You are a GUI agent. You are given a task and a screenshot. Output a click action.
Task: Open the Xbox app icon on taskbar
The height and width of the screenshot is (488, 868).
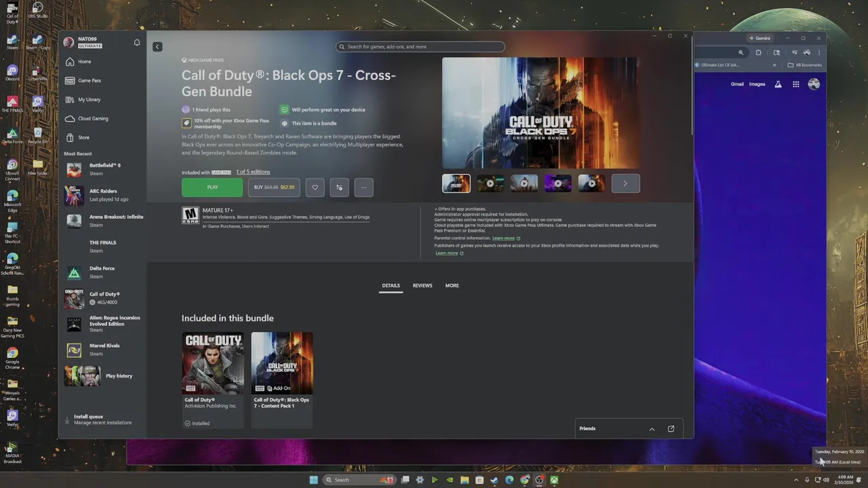click(x=554, y=480)
